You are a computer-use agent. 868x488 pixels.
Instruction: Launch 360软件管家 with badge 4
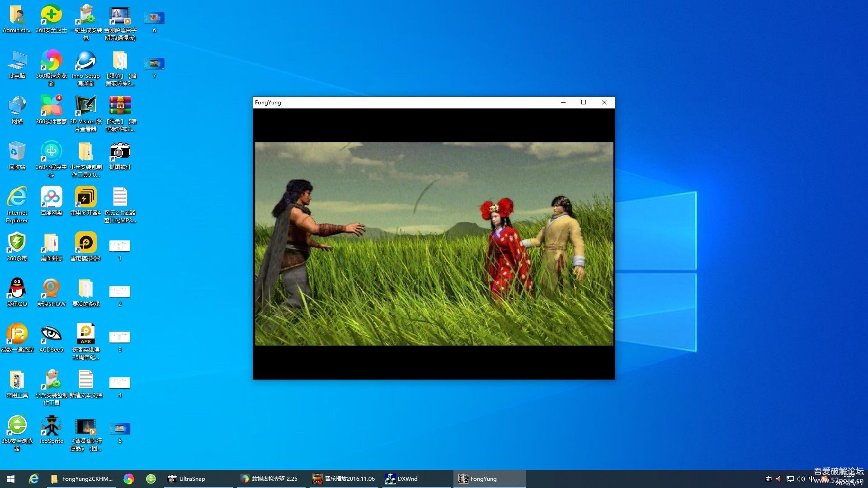point(52,110)
